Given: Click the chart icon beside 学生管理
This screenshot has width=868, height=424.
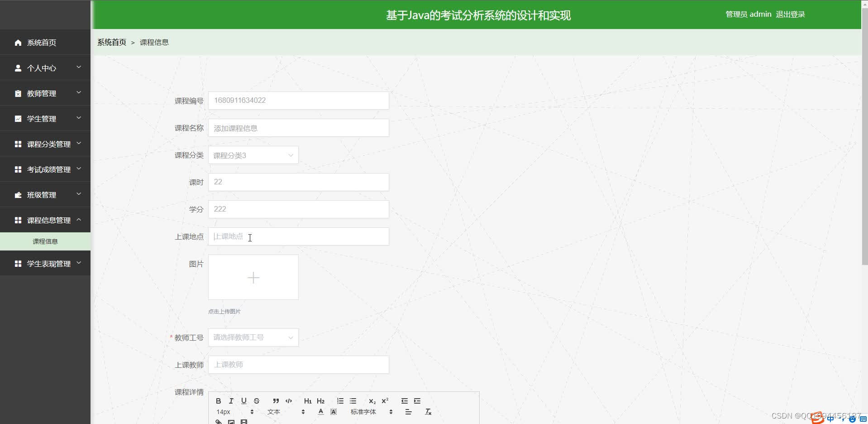Looking at the screenshot, I should 18,119.
